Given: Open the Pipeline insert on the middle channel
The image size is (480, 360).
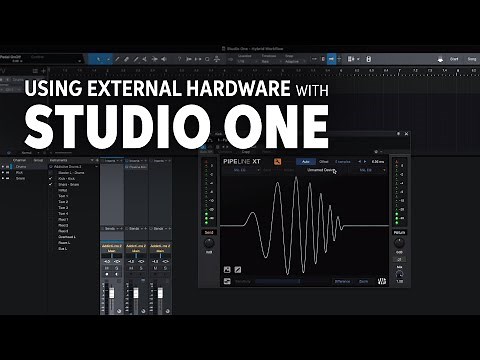Looking at the screenshot, I should [136, 167].
